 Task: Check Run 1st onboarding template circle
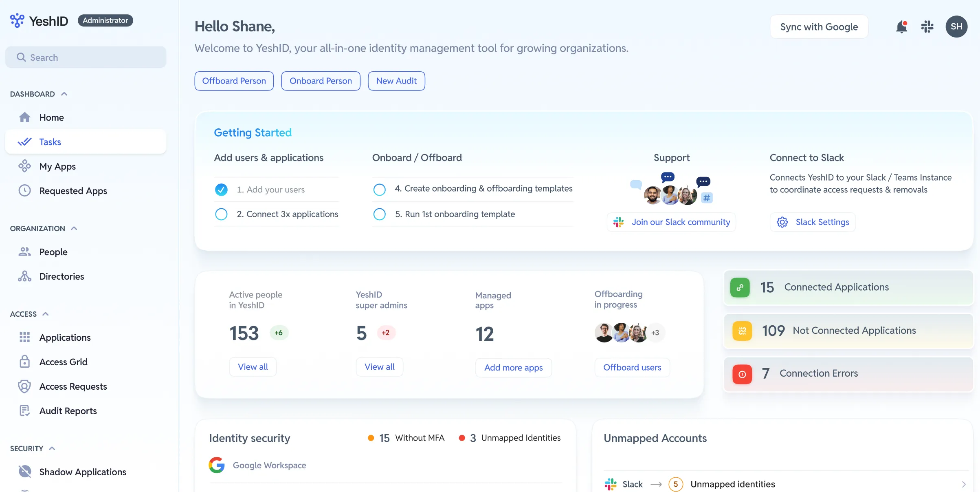[x=379, y=214]
